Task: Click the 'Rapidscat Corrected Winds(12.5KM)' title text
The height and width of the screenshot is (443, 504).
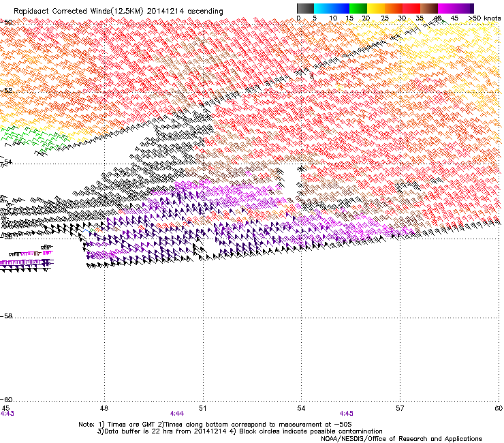Action: (x=78, y=12)
